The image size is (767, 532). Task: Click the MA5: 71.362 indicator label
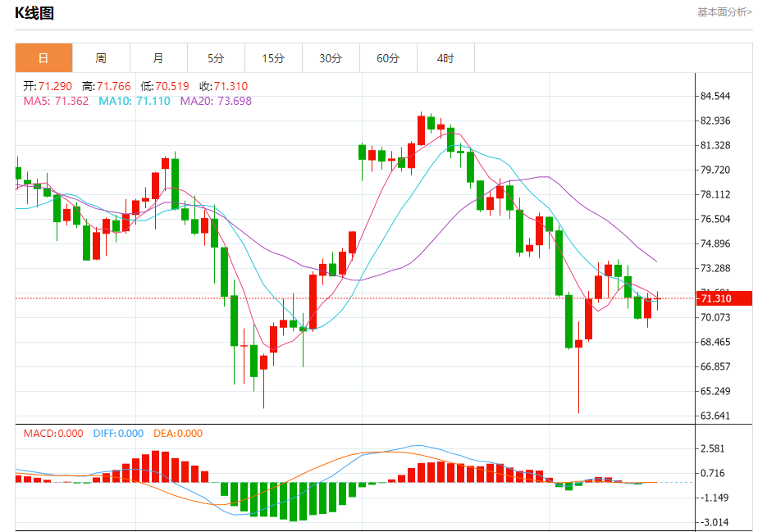coord(56,101)
